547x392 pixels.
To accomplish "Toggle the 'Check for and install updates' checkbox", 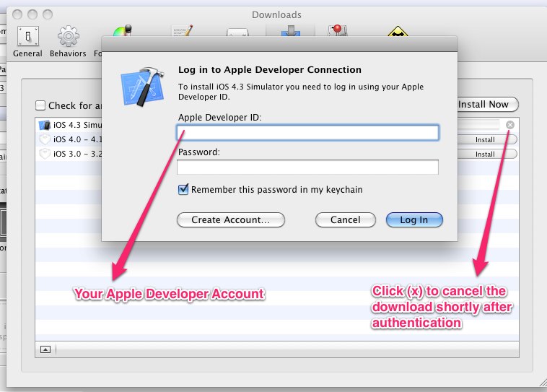I will [x=40, y=105].
